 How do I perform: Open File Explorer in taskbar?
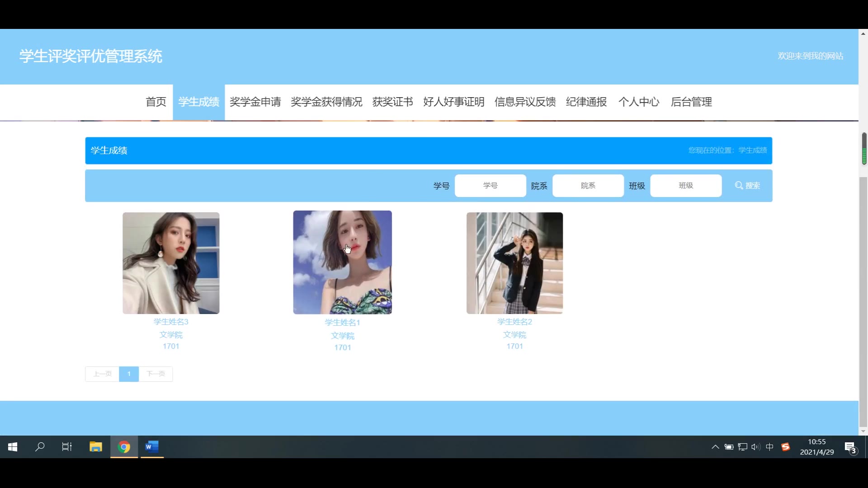(96, 447)
